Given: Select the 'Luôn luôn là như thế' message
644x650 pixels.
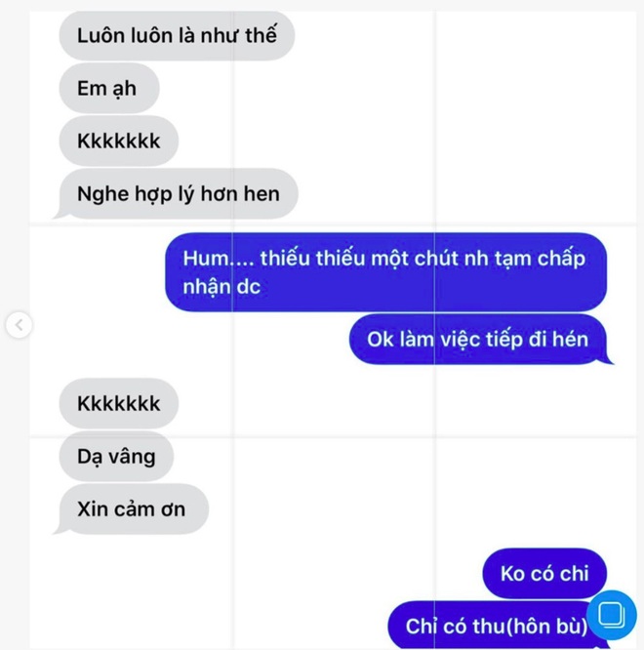Looking at the screenshot, I should [177, 36].
